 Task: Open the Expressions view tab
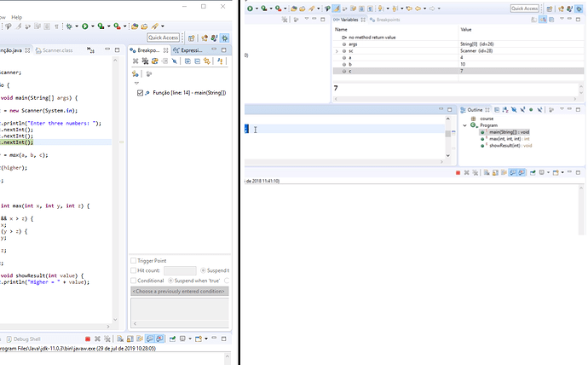187,50
